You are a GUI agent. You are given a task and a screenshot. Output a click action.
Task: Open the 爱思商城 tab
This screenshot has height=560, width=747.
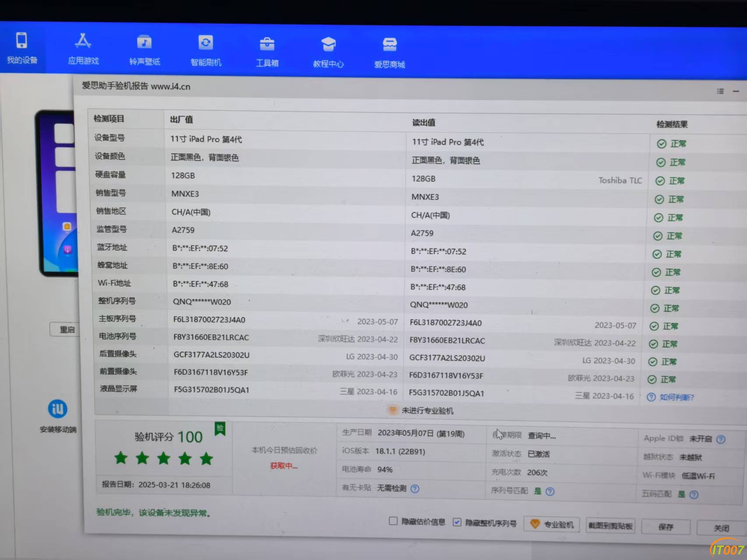pos(390,53)
